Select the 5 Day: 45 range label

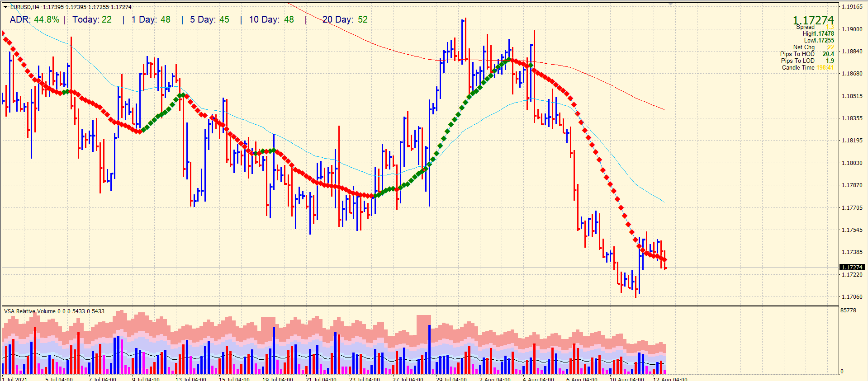(x=209, y=19)
